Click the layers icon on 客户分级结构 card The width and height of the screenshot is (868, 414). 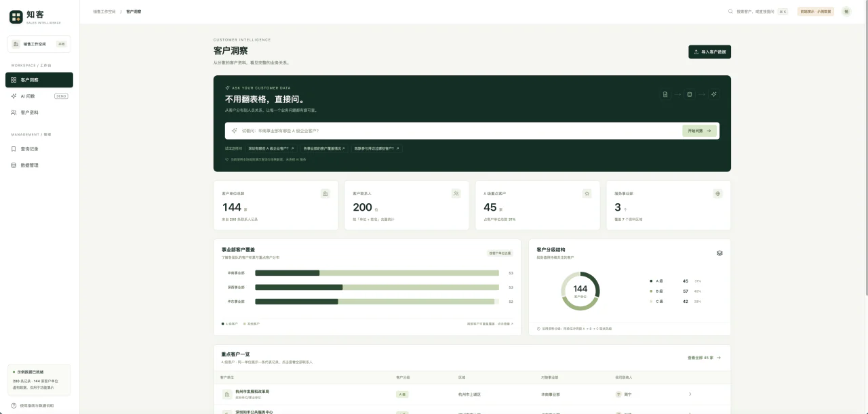pos(719,253)
